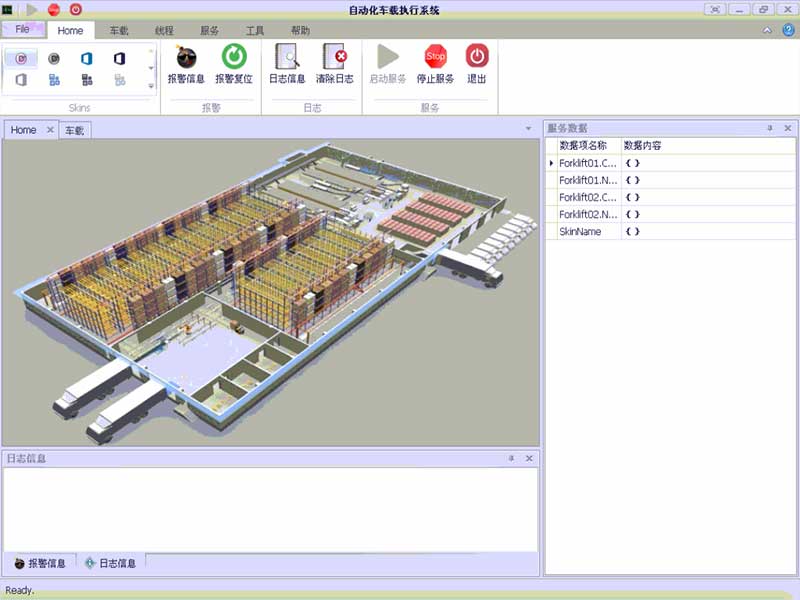
Task: Pin the 服务数据 panel with pushpin
Action: tap(770, 128)
